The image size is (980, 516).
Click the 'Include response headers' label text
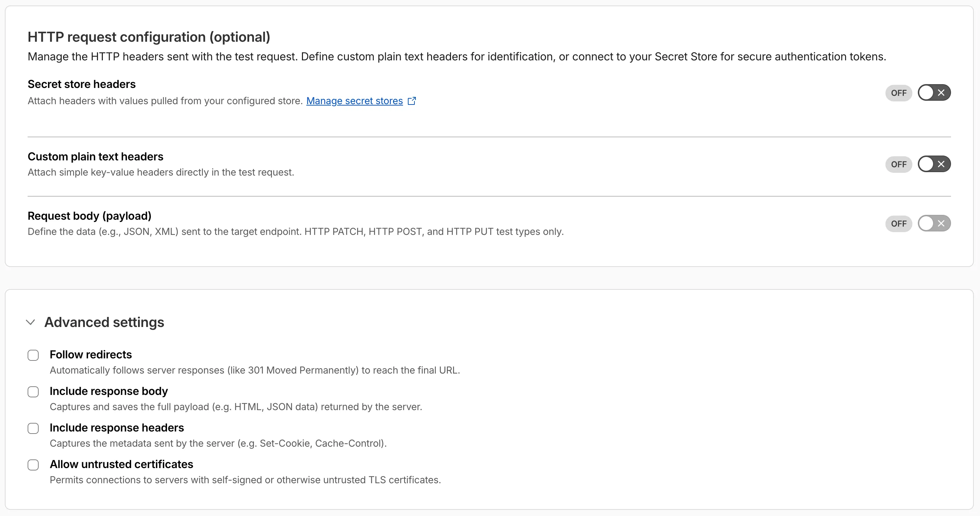pyautogui.click(x=116, y=427)
